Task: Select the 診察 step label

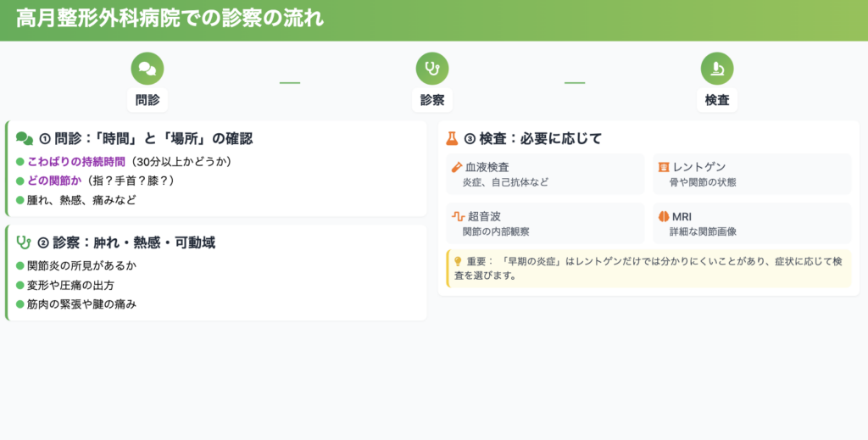Action: click(x=432, y=100)
